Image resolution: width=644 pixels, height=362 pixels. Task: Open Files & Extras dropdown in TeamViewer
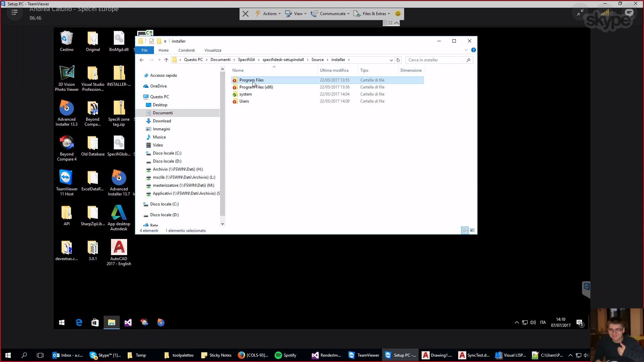(x=372, y=14)
